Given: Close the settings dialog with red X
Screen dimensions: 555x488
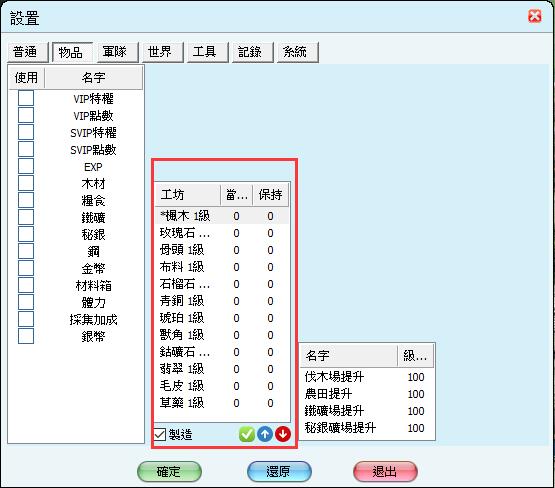Looking at the screenshot, I should point(534,16).
